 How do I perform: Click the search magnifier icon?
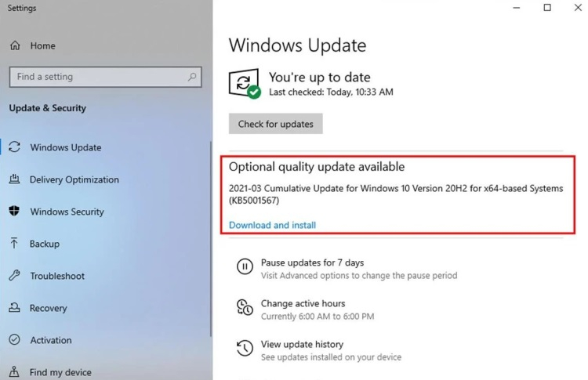[192, 77]
